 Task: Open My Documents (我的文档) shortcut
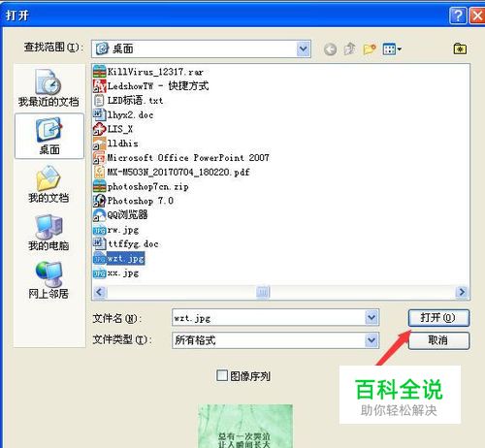48,184
